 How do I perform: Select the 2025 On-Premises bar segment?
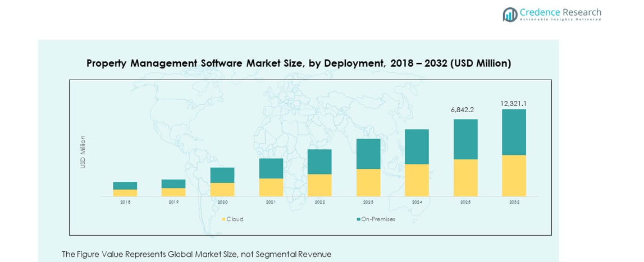pyautogui.click(x=465, y=139)
